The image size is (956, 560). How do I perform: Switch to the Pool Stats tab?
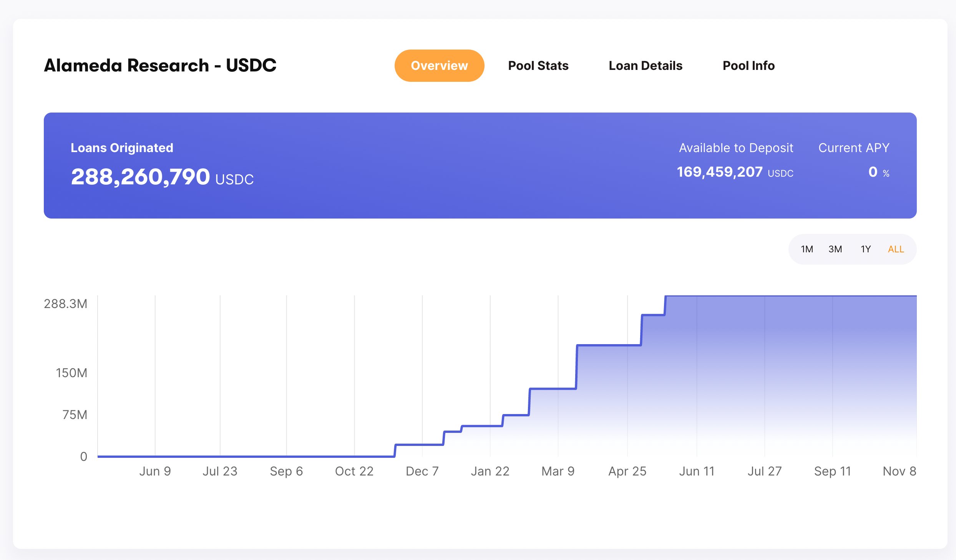point(538,66)
